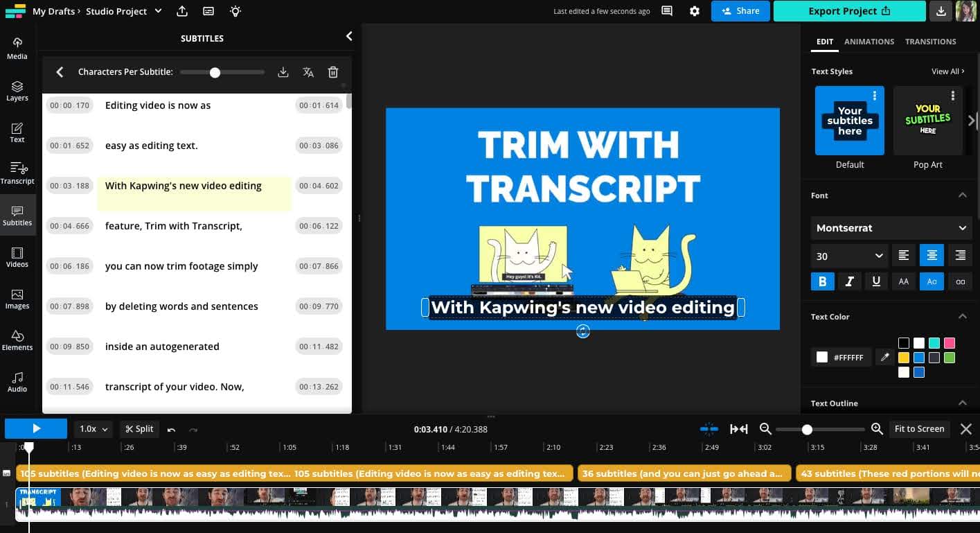Open the Montserrat font dropdown
Image resolution: width=980 pixels, height=533 pixels.
pyautogui.click(x=891, y=227)
